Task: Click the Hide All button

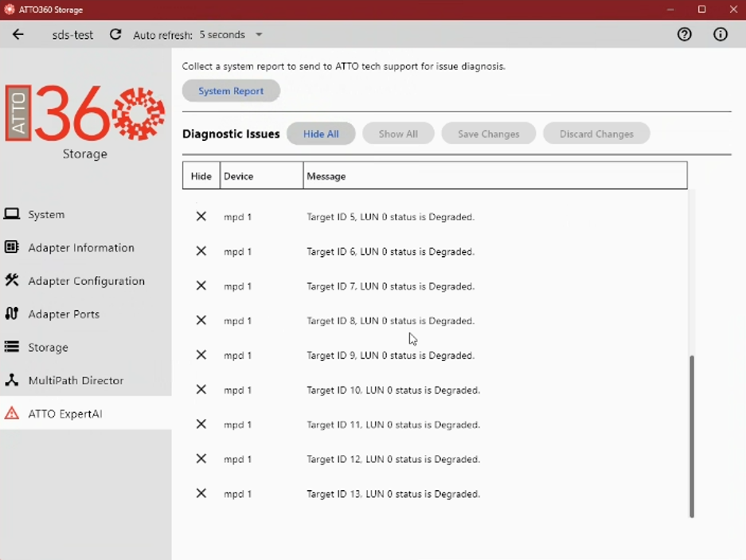Action: [x=321, y=134]
